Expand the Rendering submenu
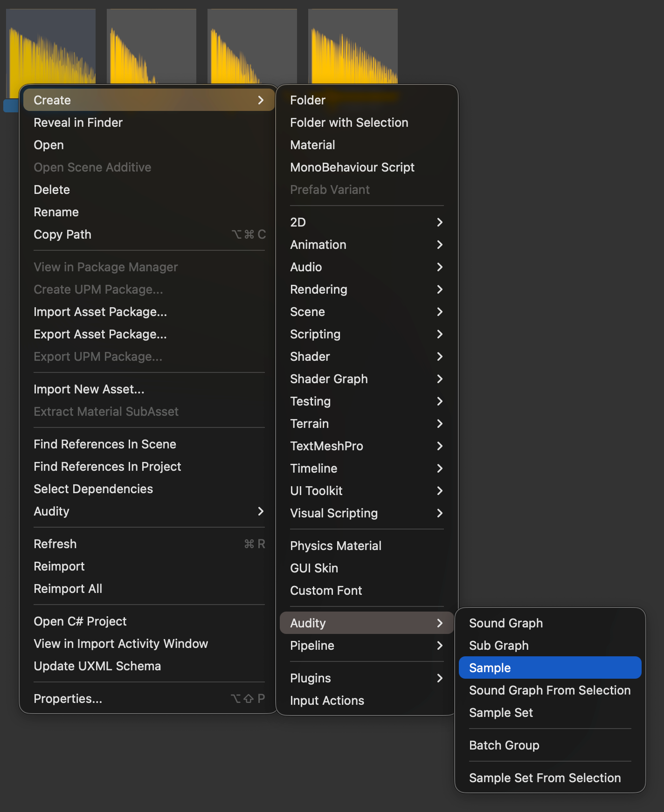Screen dimensions: 664x812 tap(367, 289)
